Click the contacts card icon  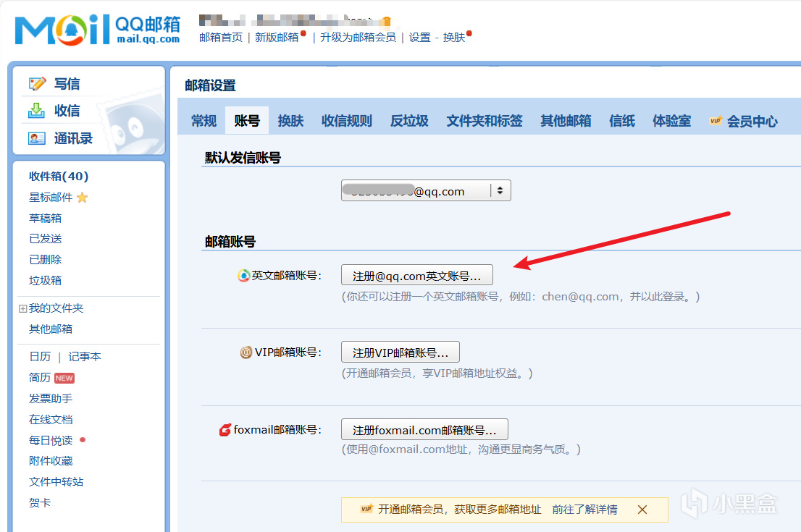coord(37,138)
